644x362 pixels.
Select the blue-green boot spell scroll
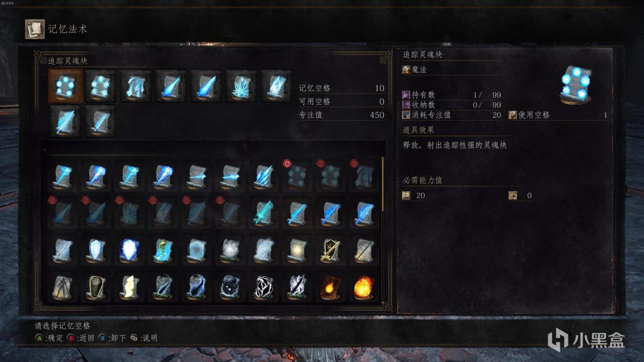tap(163, 250)
